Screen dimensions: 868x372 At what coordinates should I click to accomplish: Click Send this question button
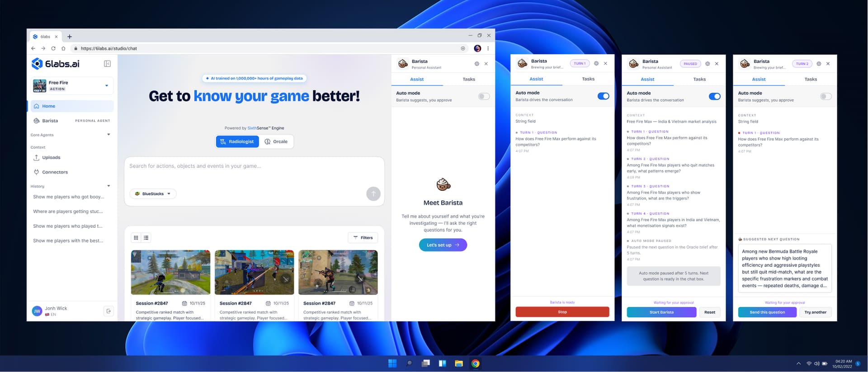(x=767, y=312)
